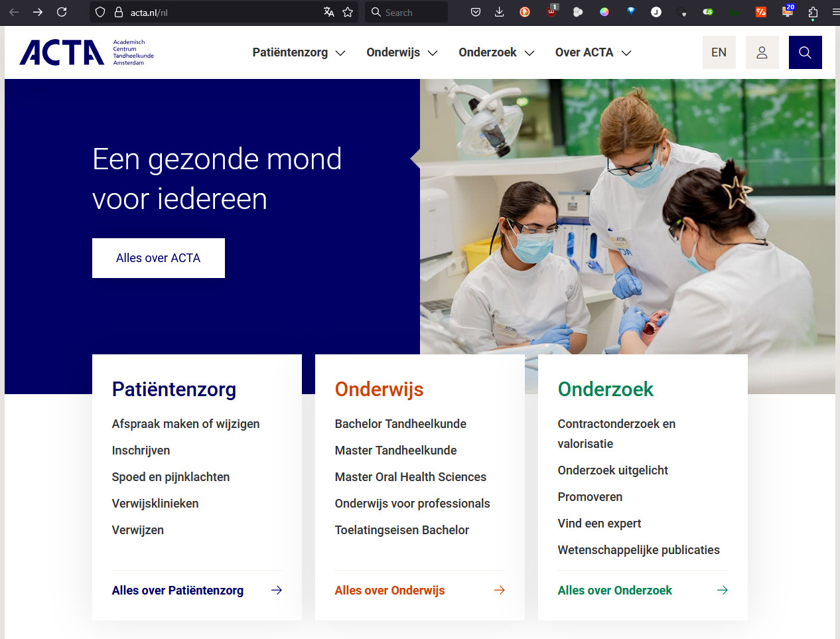Follow the Alles over Onderzoek link
Image resolution: width=840 pixels, height=639 pixels.
pyautogui.click(x=615, y=591)
